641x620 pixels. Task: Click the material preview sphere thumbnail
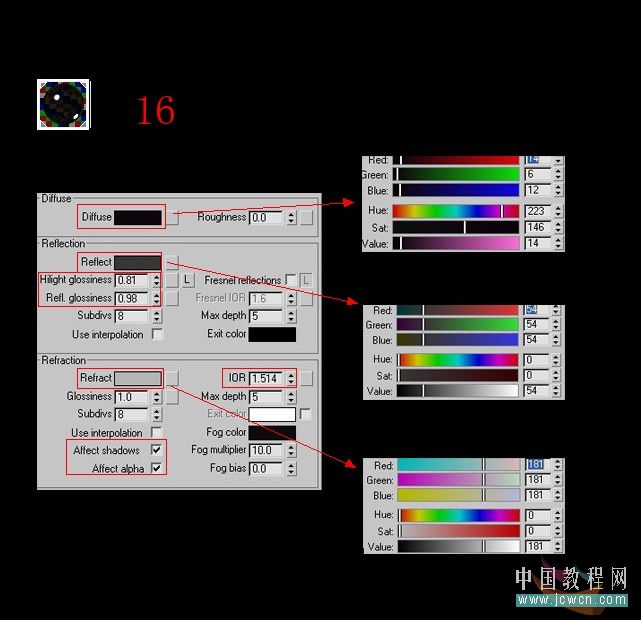[x=63, y=105]
